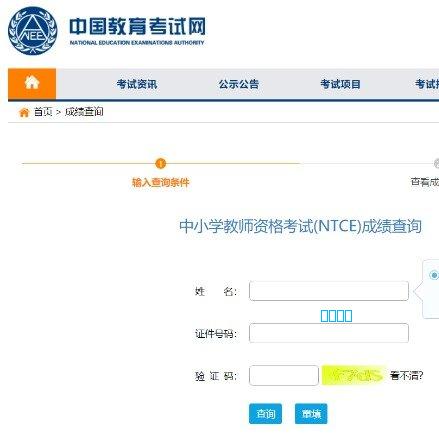This screenshot has width=439, height=439.
Task: Open the 公示公告 menu item
Action: (239, 84)
